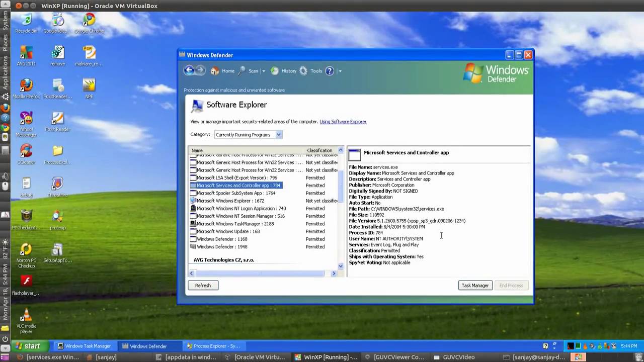Click the Task Manager button
Image resolution: width=644 pixels, height=362 pixels.
[x=475, y=286]
